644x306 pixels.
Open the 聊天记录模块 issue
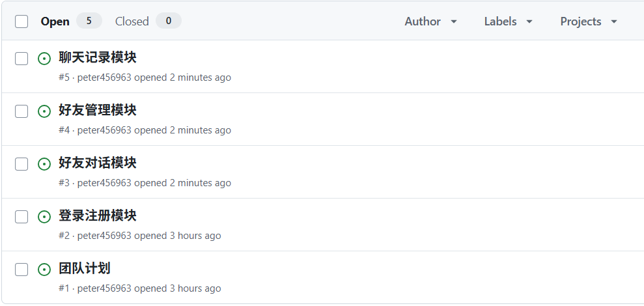click(x=98, y=57)
